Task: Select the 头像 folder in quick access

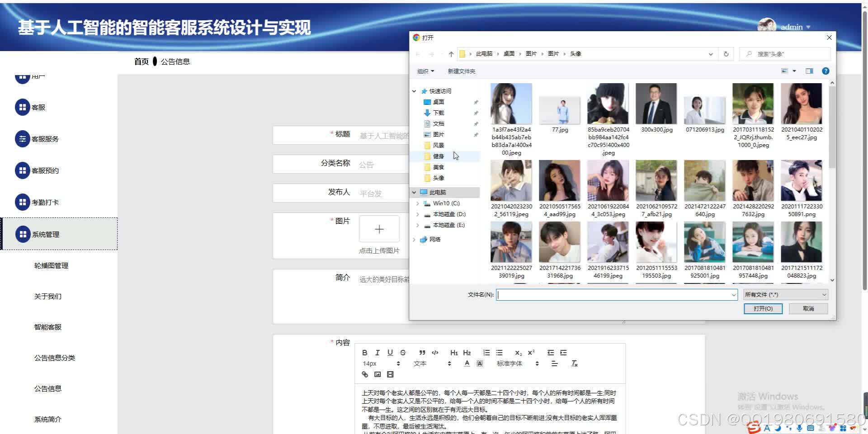Action: tap(438, 178)
